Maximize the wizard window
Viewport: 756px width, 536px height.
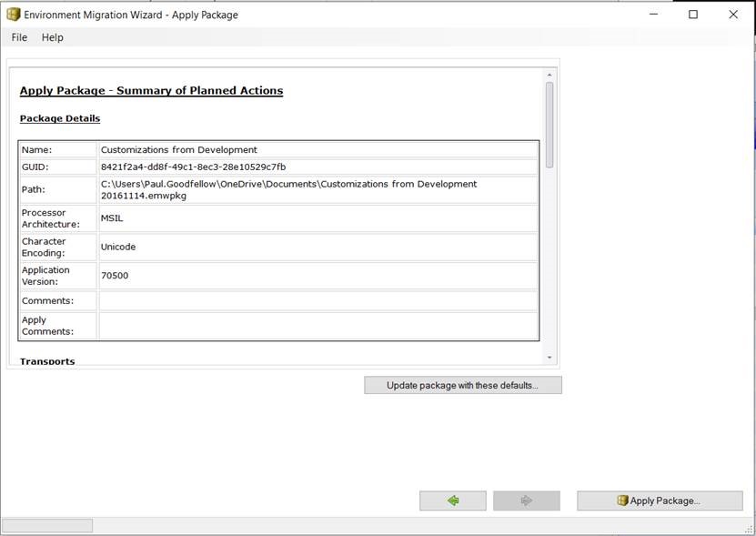693,15
